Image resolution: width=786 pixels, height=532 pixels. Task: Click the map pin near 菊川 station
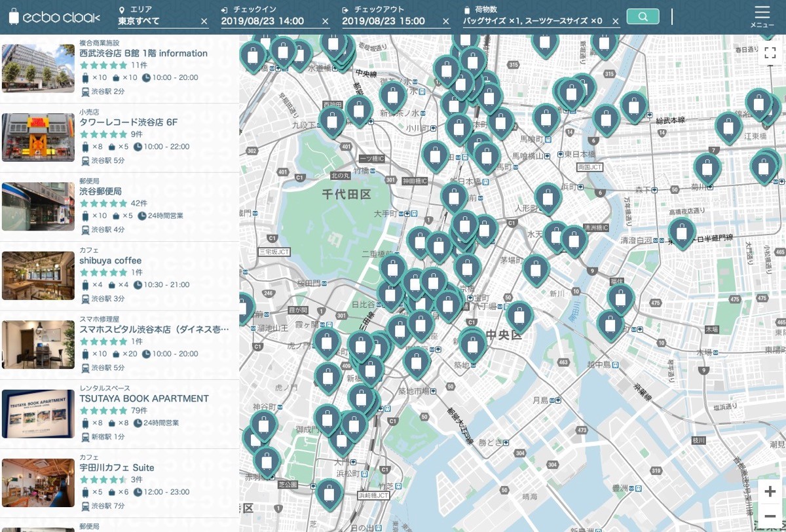(707, 169)
